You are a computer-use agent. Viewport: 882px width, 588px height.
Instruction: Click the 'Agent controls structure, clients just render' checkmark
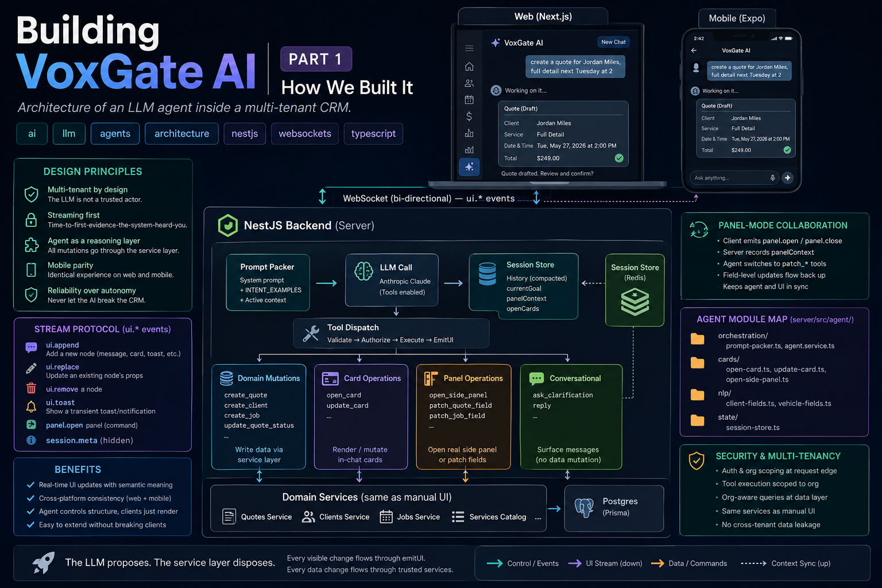pyautogui.click(x=30, y=511)
